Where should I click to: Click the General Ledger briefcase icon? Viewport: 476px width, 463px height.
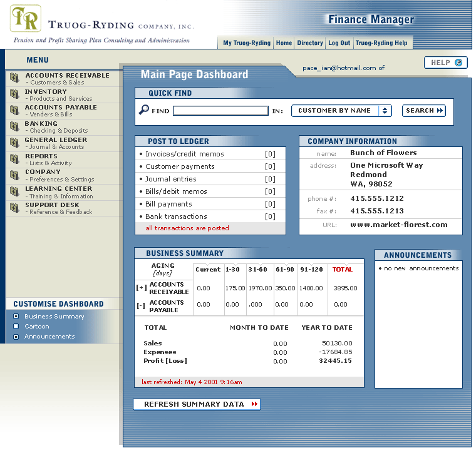click(14, 143)
